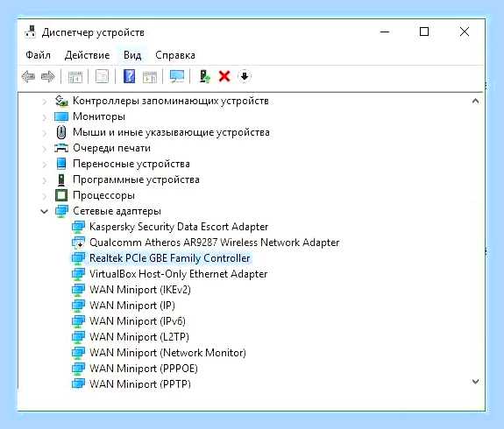The width and height of the screenshot is (504, 429).
Task: Select WAN Miniport (Network Monitor) entry
Action: 167,353
